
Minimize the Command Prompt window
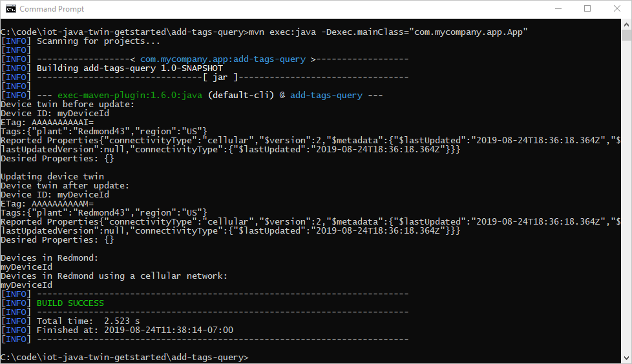[x=558, y=9]
